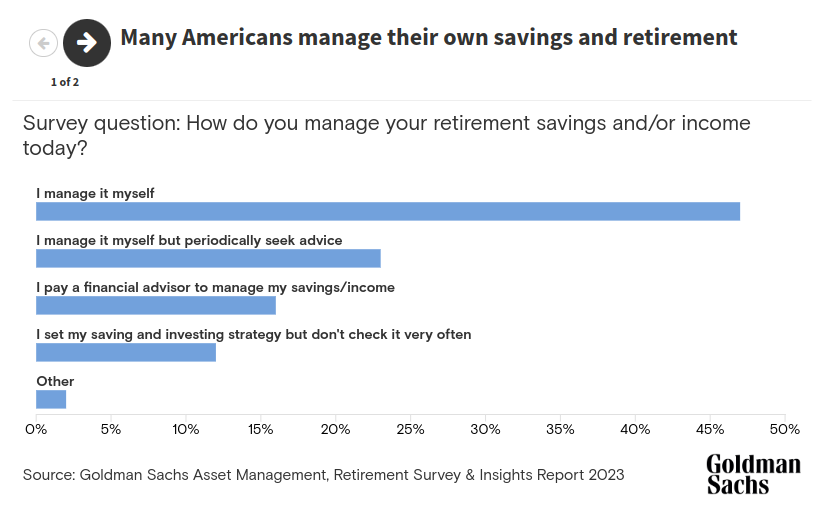
Task: Click the '1 of 2' slide counter
Action: (x=65, y=82)
